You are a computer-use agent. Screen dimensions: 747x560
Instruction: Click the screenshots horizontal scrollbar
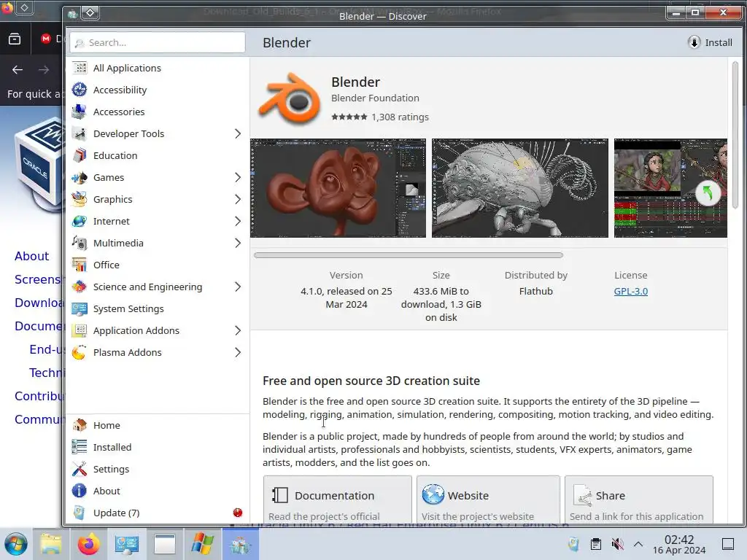pyautogui.click(x=409, y=255)
